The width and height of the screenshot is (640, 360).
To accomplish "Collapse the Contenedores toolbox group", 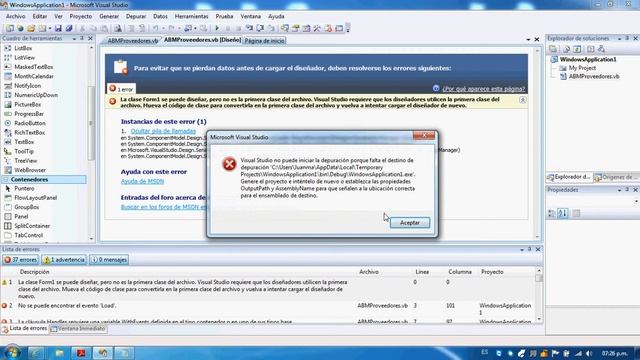I will (x=6, y=180).
